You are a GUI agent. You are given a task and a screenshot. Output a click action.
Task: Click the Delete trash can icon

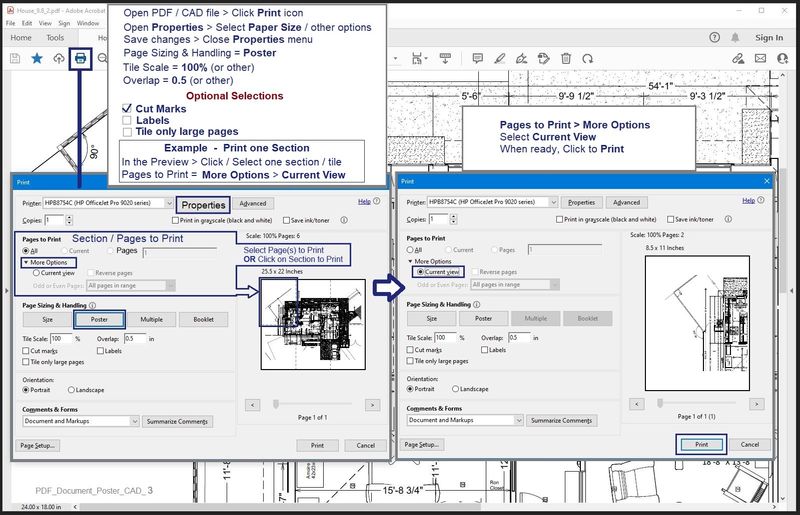tap(566, 59)
